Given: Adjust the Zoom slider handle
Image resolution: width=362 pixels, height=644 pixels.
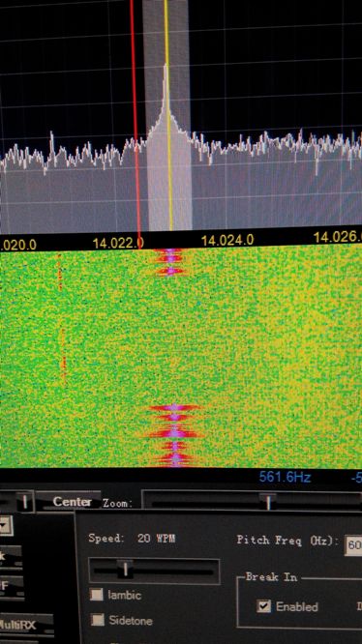Looking at the screenshot, I should click(x=268, y=502).
